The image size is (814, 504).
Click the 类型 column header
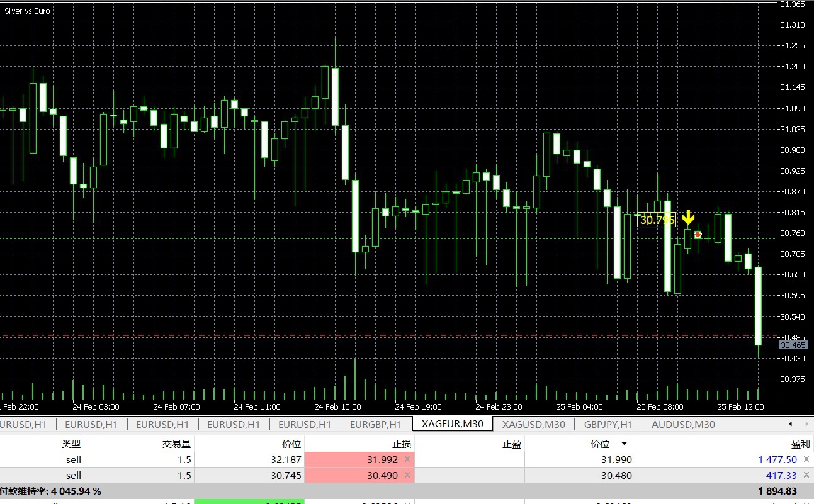click(71, 444)
